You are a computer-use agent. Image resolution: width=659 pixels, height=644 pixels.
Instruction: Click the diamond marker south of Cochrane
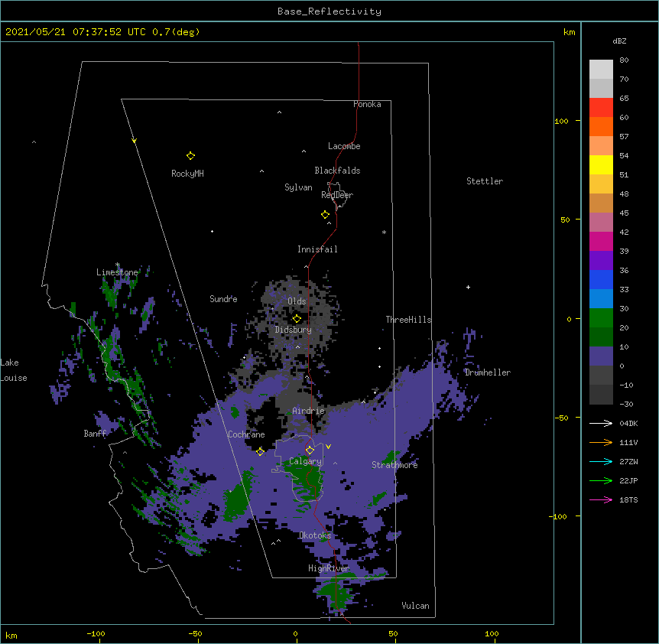260,451
